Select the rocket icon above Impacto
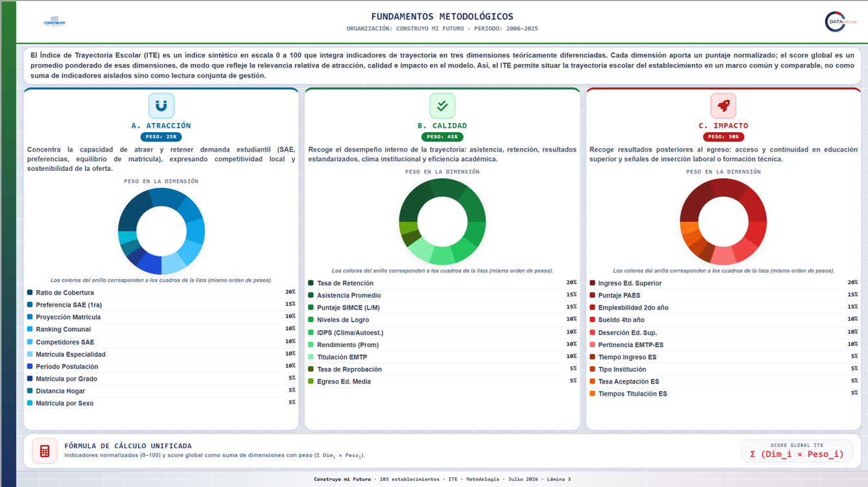Viewport: 868px width, 487px height. coord(723,106)
